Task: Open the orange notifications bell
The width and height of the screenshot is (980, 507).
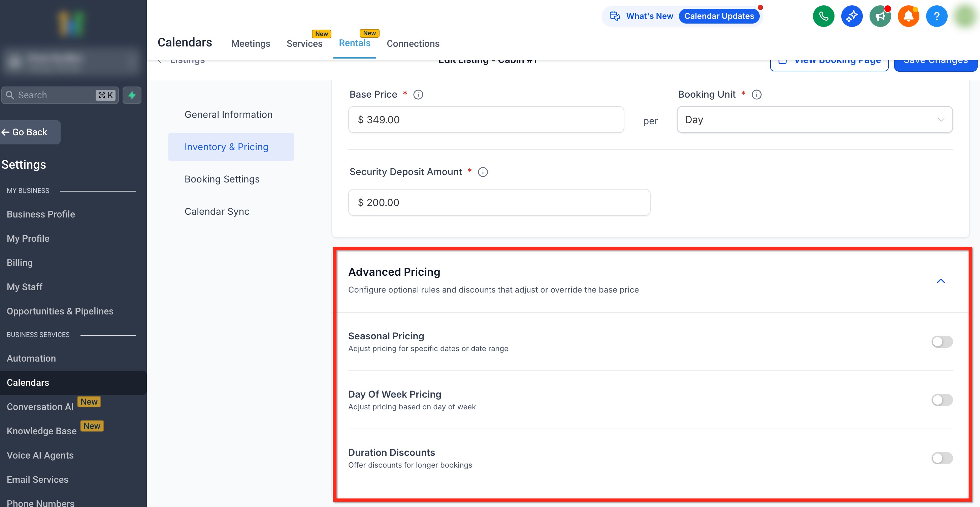Action: tap(908, 16)
